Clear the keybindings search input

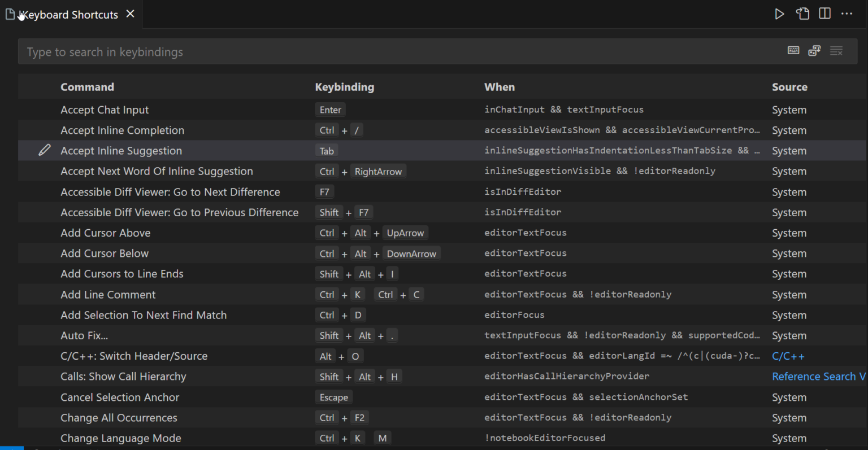(836, 50)
